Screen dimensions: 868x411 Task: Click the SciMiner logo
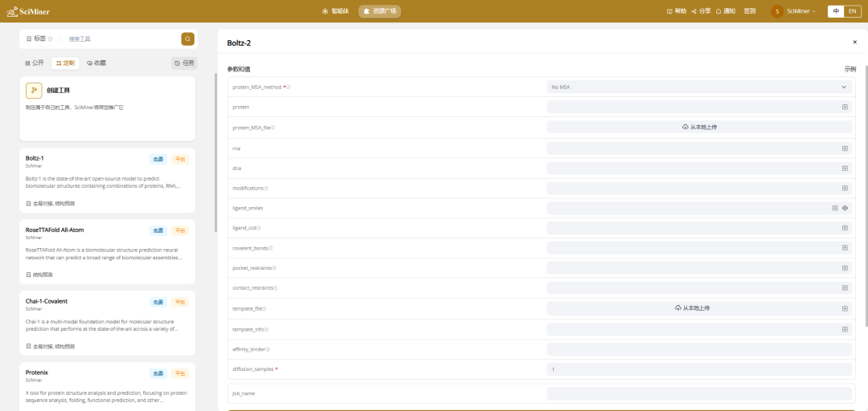tap(26, 11)
